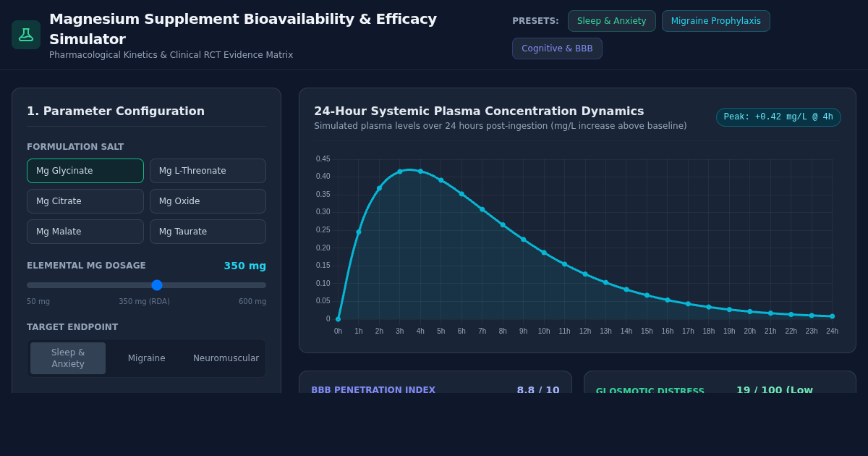Click the simulator main title text

click(243, 29)
